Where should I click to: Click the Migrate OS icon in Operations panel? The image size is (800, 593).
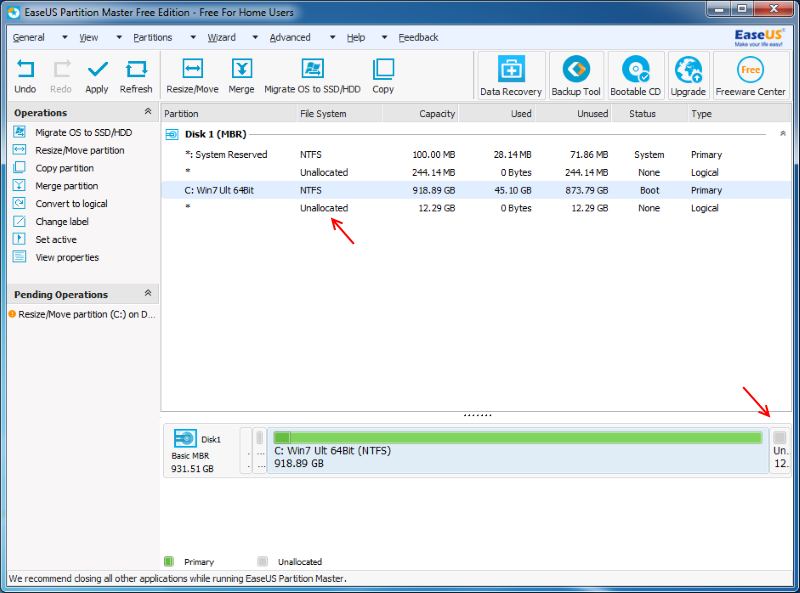[19, 132]
